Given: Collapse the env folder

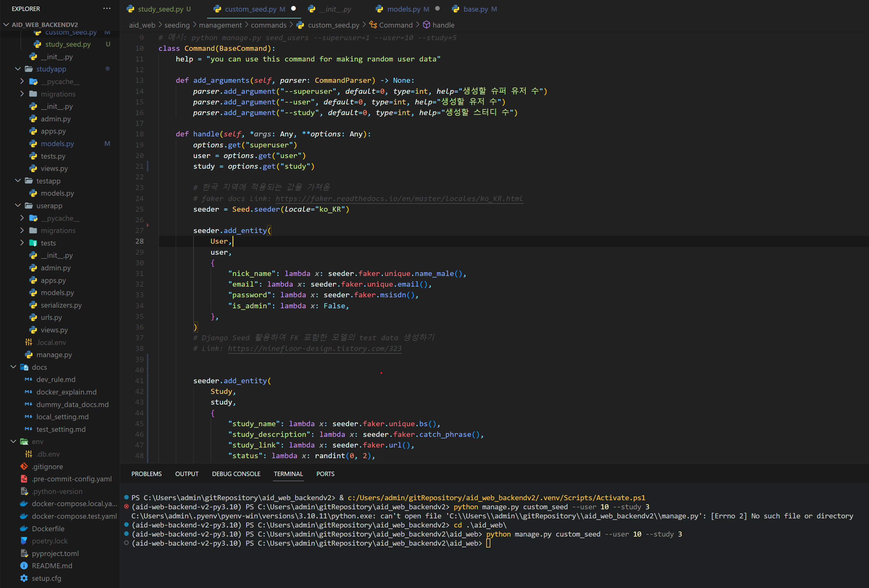Looking at the screenshot, I should pyautogui.click(x=14, y=442).
